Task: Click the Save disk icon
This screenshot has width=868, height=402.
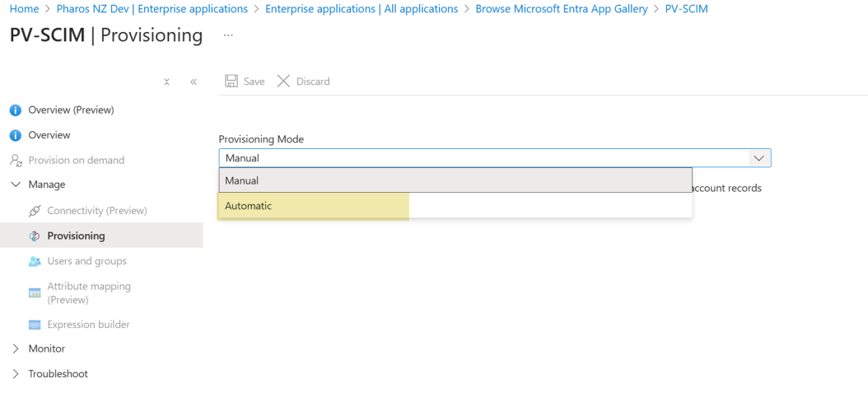Action: [x=231, y=82]
